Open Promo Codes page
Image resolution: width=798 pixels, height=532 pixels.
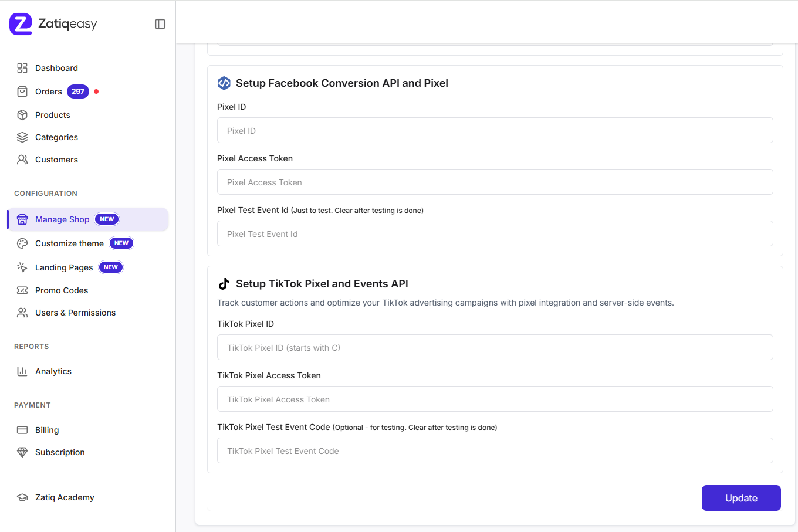click(62, 290)
